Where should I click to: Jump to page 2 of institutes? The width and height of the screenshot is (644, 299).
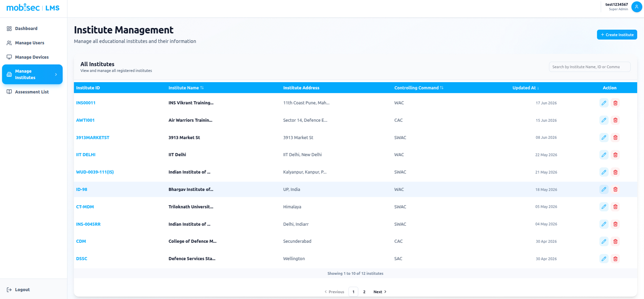364,292
